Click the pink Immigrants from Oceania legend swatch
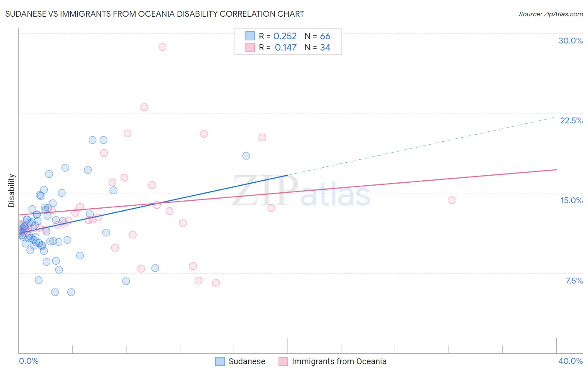This screenshot has height=373, width=588. pyautogui.click(x=283, y=361)
